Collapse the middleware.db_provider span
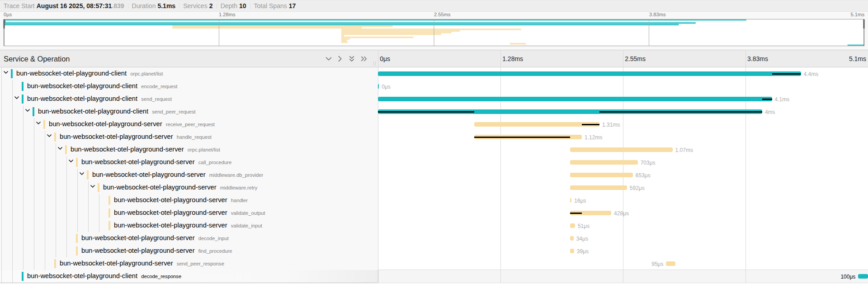The width and height of the screenshot is (868, 284). coord(82,174)
